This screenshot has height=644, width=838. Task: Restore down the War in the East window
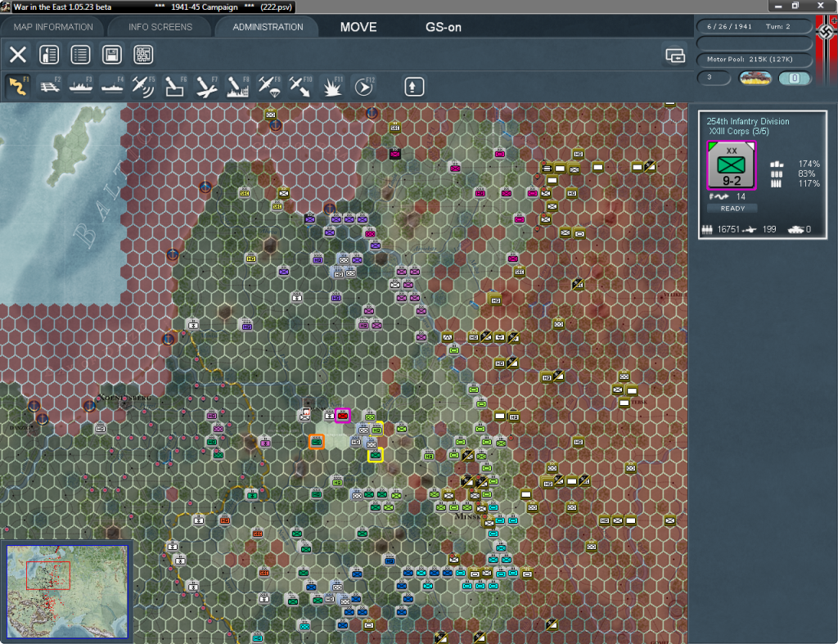[x=795, y=6]
